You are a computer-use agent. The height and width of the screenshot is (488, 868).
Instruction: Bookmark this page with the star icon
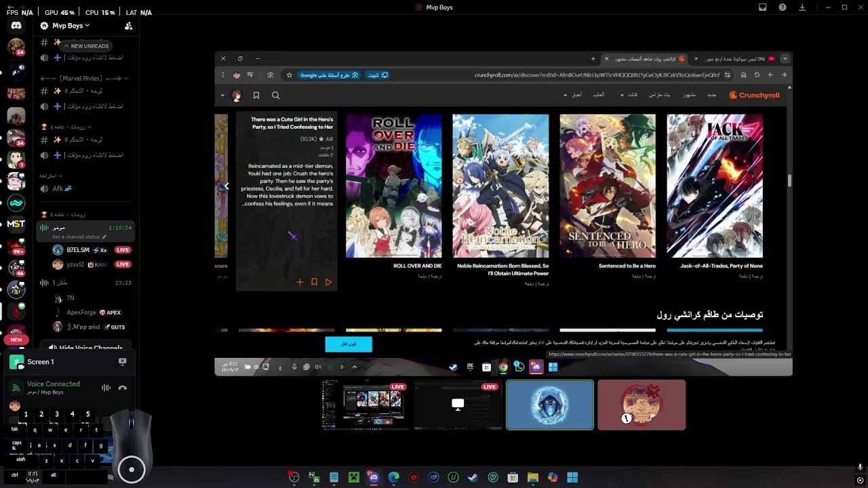(290, 75)
